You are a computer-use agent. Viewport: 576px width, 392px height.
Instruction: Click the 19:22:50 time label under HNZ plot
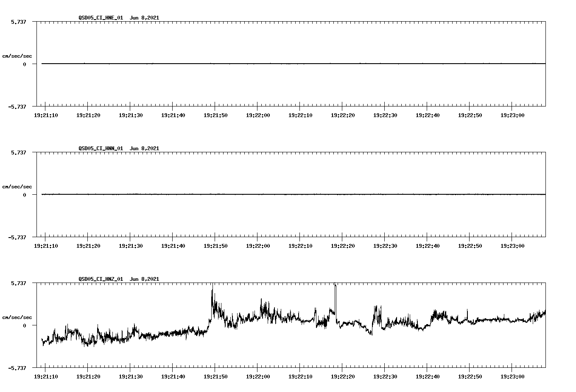point(470,377)
